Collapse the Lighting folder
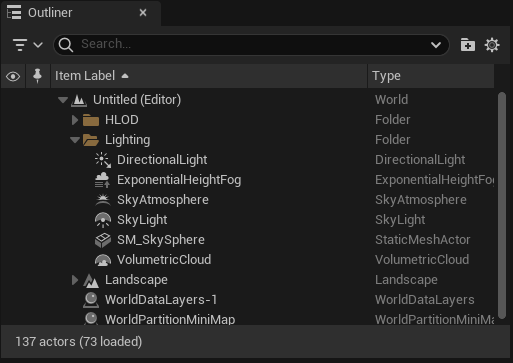The width and height of the screenshot is (513, 363). click(x=75, y=140)
